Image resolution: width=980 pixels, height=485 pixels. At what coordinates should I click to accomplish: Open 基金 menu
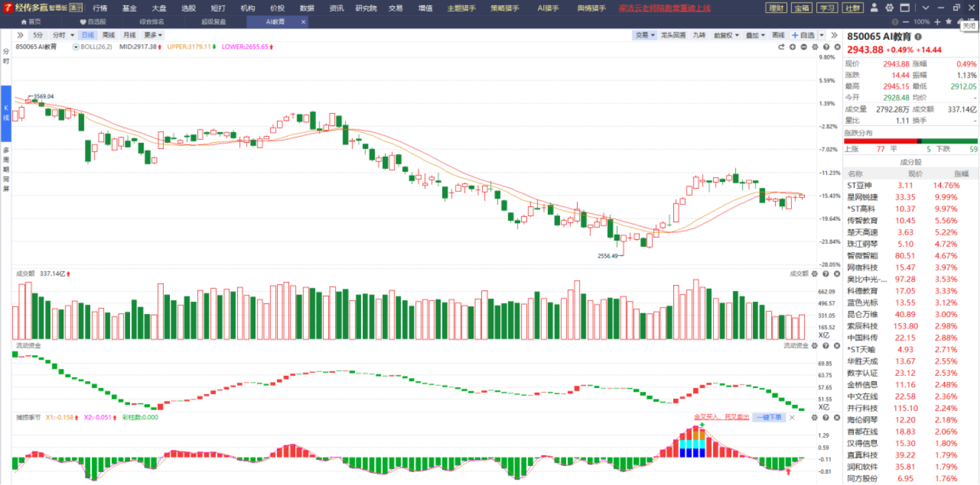pyautogui.click(x=129, y=8)
